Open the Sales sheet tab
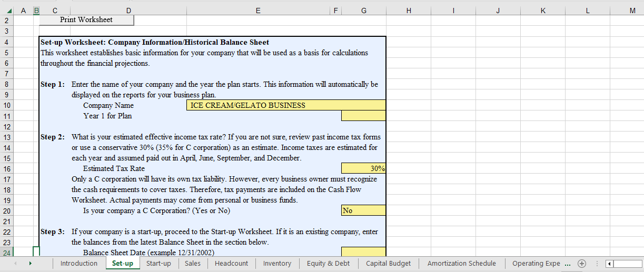 point(193,264)
